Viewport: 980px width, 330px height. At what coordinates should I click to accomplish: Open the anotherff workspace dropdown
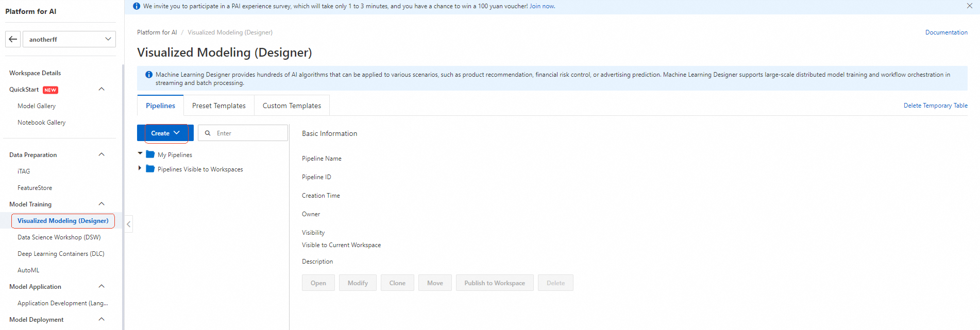coord(69,39)
